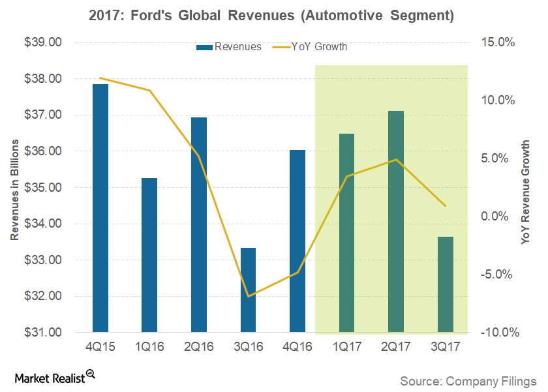Select the 3Q17 revenue bar
Screen dimensions: 548x392
click(x=446, y=284)
